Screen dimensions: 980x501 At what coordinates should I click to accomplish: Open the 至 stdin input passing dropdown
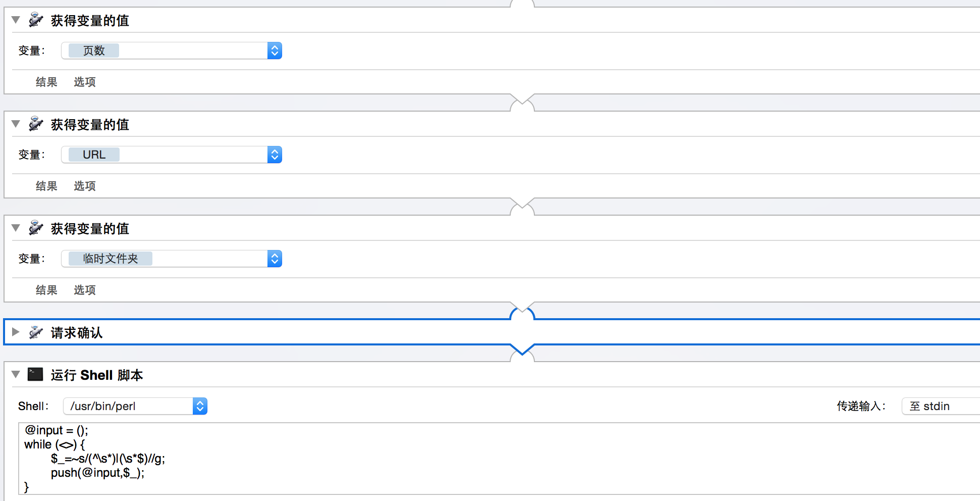pos(941,406)
